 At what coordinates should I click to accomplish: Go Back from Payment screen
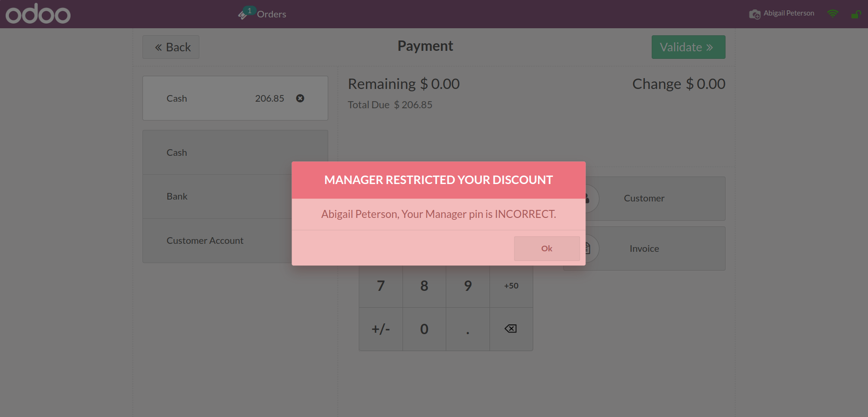(171, 47)
